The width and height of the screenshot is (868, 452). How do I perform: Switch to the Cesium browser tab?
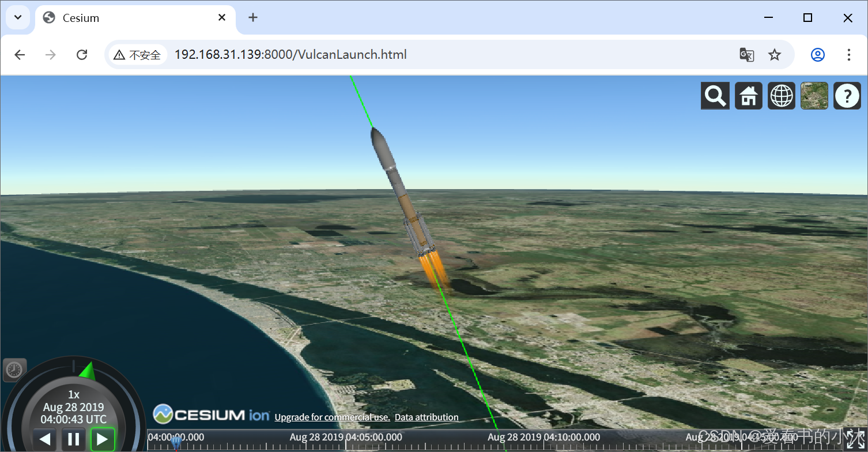point(135,18)
